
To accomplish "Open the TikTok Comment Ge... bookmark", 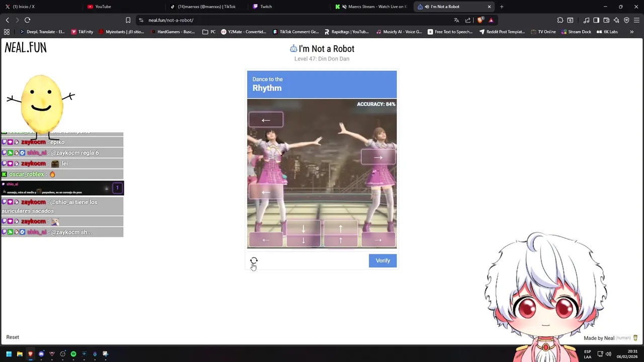I will point(296,32).
